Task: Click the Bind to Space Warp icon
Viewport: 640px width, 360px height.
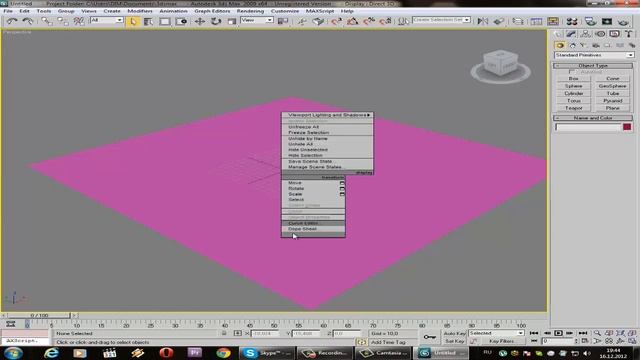Action: coord(79,21)
